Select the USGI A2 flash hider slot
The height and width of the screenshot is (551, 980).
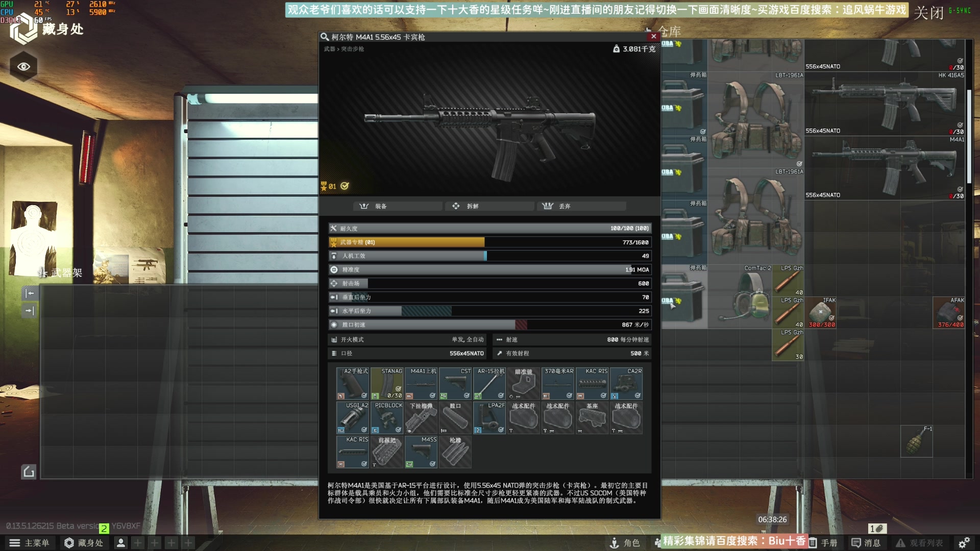tap(353, 418)
